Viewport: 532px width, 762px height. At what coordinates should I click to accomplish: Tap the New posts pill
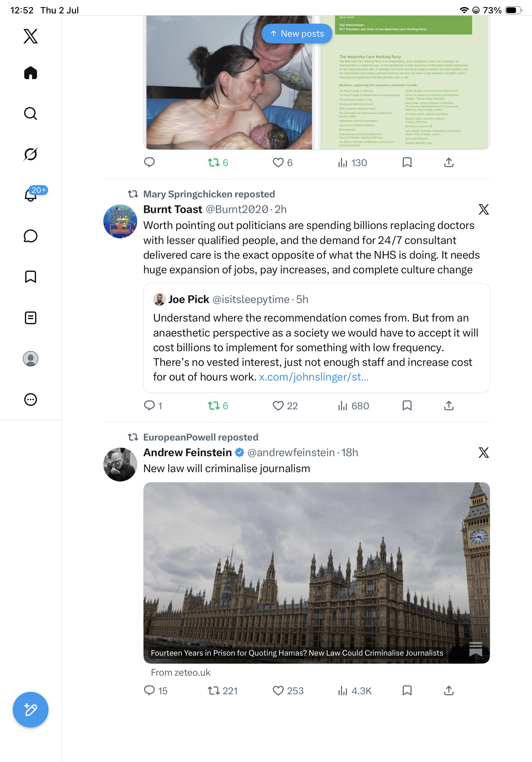point(297,34)
